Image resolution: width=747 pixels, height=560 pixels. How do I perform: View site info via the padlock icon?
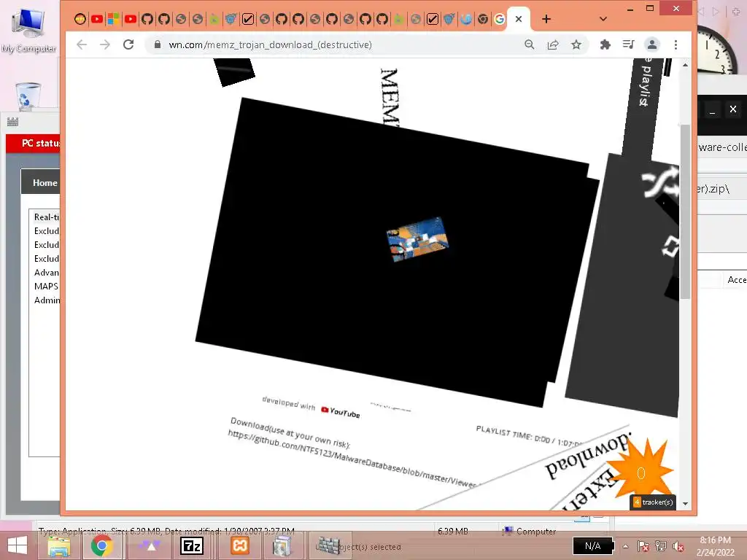point(158,44)
